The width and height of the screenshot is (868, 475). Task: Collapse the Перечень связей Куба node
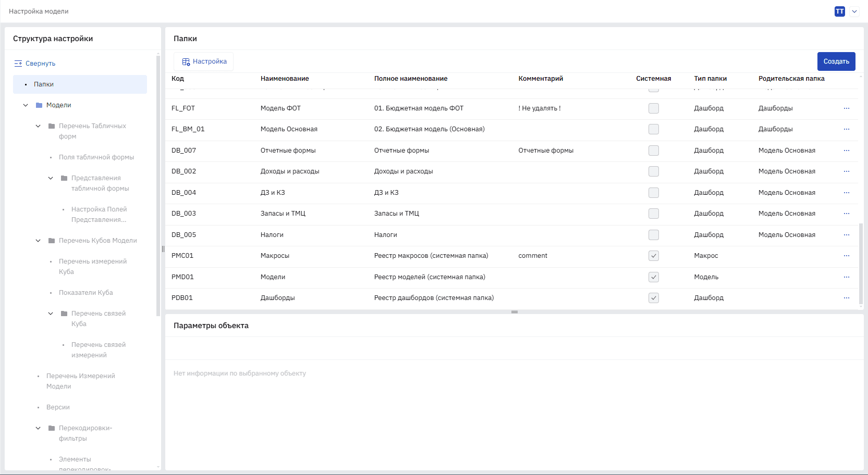(51, 314)
